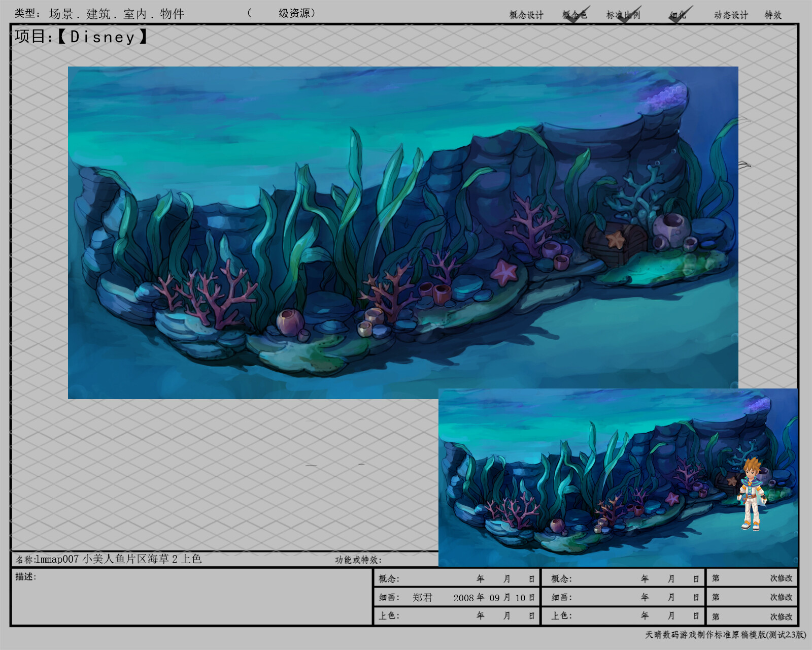
Task: Click the 场景 type option
Action: click(x=61, y=14)
